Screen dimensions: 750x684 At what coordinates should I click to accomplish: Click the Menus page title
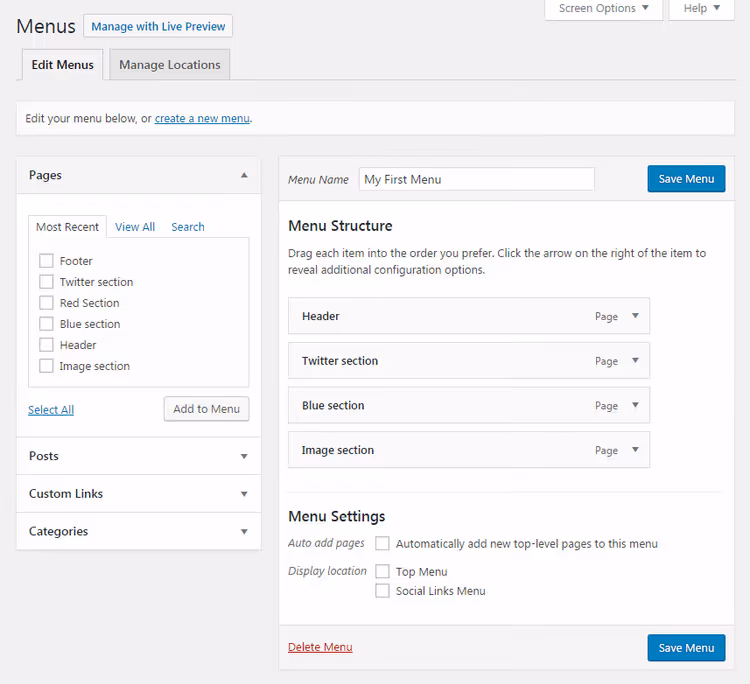click(x=46, y=26)
